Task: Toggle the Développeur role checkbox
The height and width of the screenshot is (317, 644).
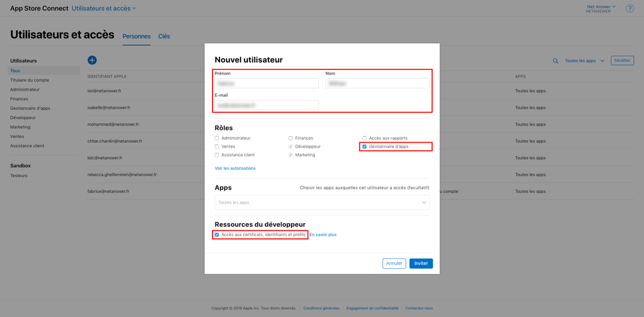Action: click(291, 147)
